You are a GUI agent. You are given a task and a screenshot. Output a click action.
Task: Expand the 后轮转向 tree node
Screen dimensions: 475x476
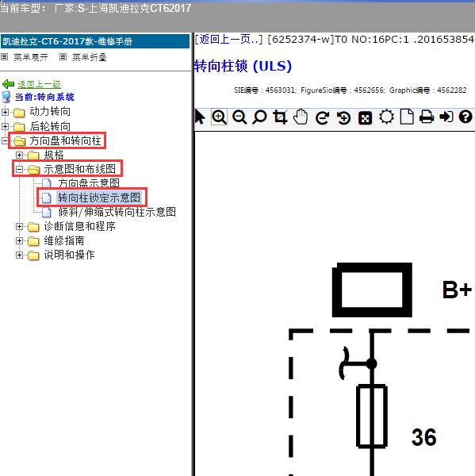pyautogui.click(x=5, y=126)
